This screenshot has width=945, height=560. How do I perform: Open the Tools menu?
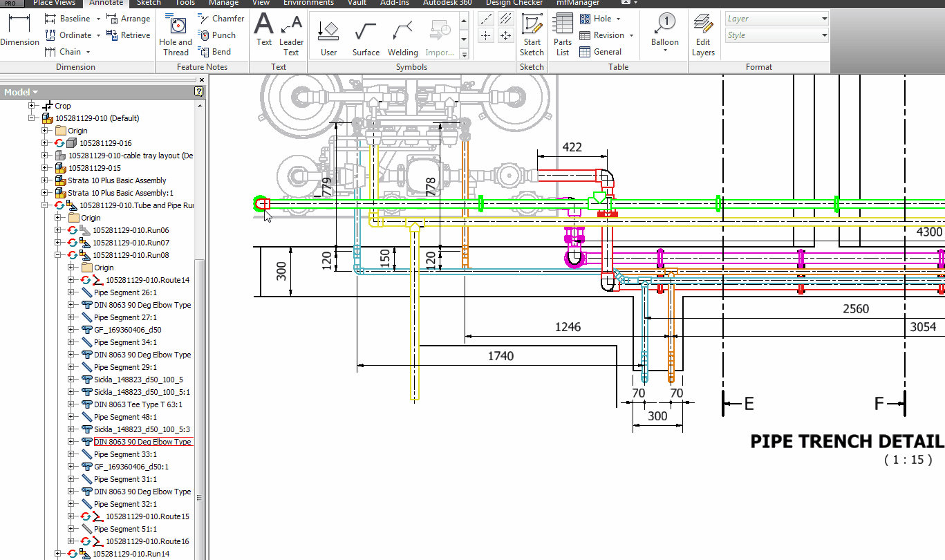click(184, 3)
